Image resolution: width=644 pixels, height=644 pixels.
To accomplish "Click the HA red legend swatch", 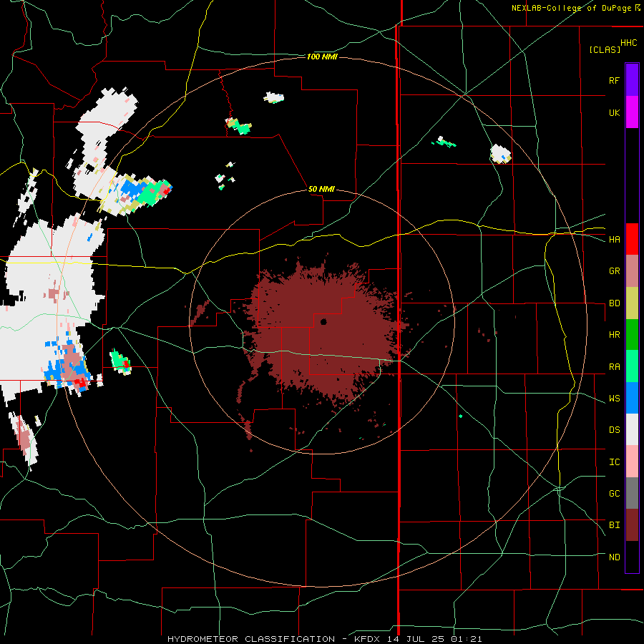I will (x=632, y=239).
